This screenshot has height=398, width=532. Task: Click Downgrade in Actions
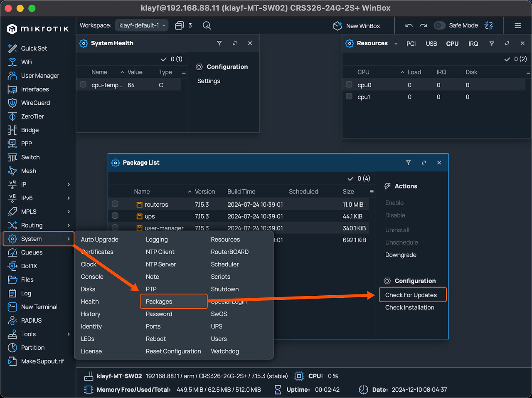401,255
